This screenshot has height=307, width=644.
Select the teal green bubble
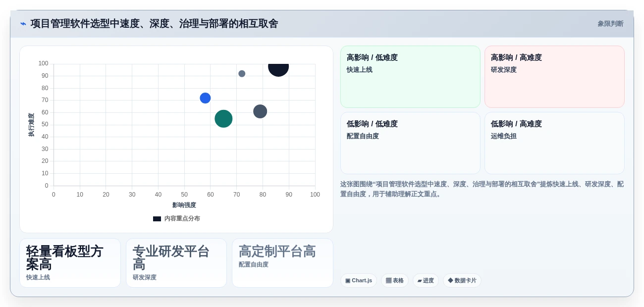(223, 119)
